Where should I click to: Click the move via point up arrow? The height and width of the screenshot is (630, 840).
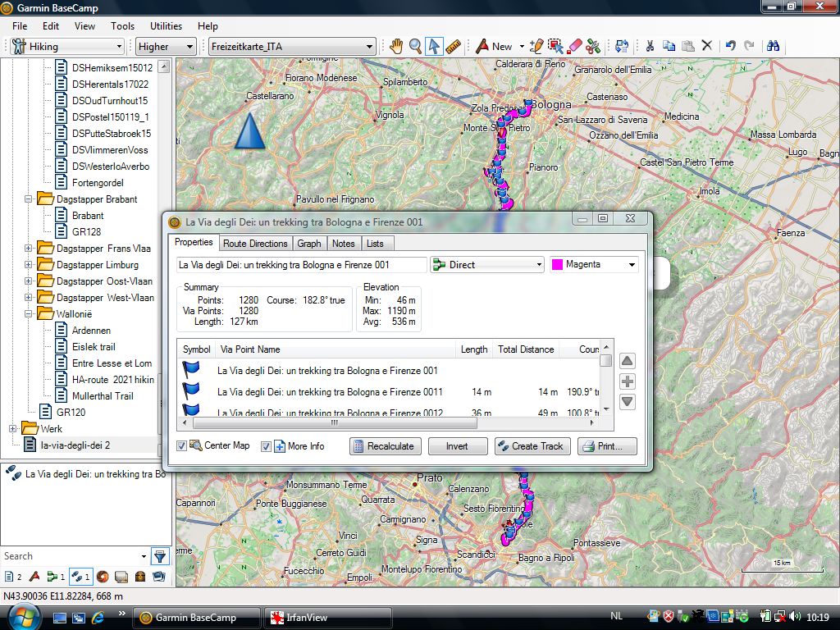(x=627, y=361)
